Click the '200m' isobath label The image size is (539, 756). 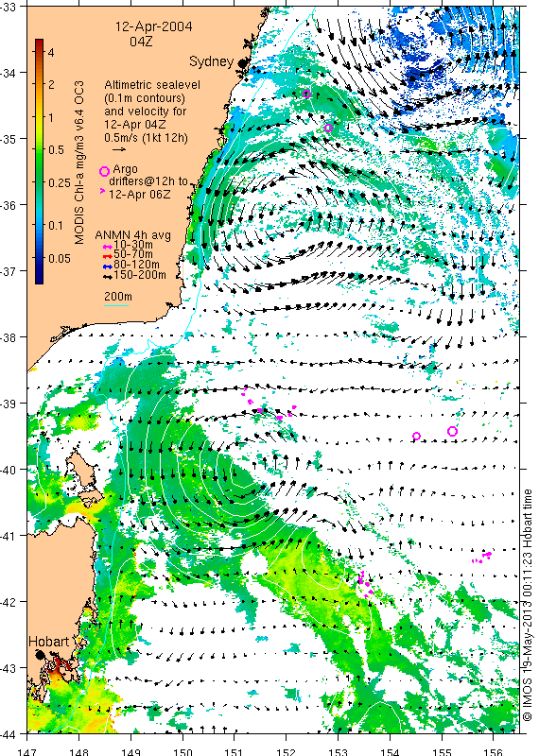(x=118, y=297)
